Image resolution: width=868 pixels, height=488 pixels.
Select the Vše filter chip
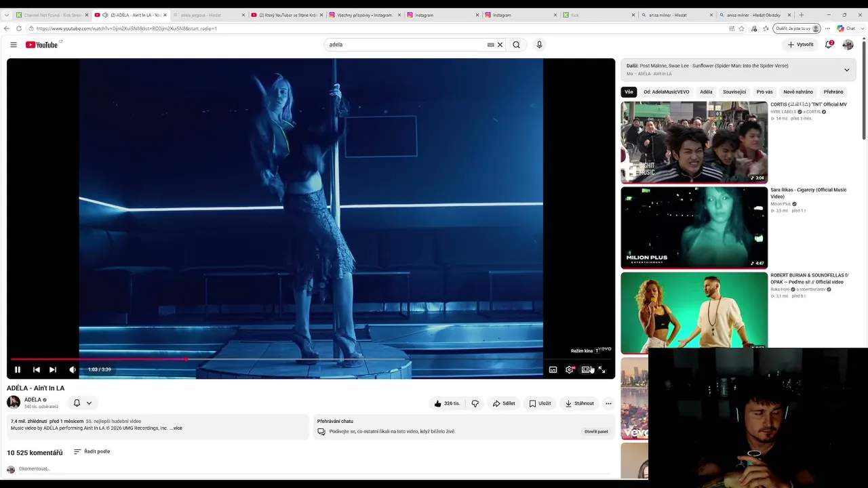click(x=629, y=92)
